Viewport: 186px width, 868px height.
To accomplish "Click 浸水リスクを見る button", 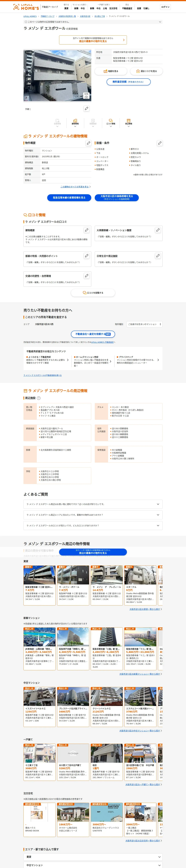I will click(146, 71).
